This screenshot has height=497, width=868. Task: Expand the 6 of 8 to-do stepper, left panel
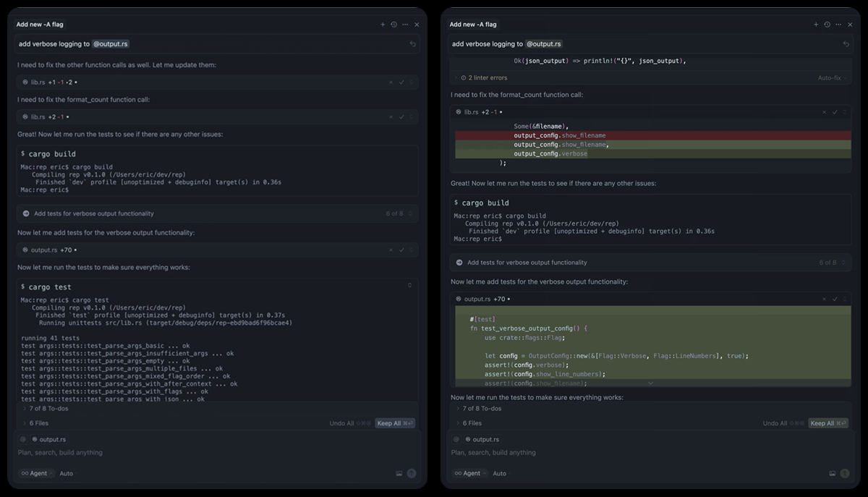(x=412, y=213)
